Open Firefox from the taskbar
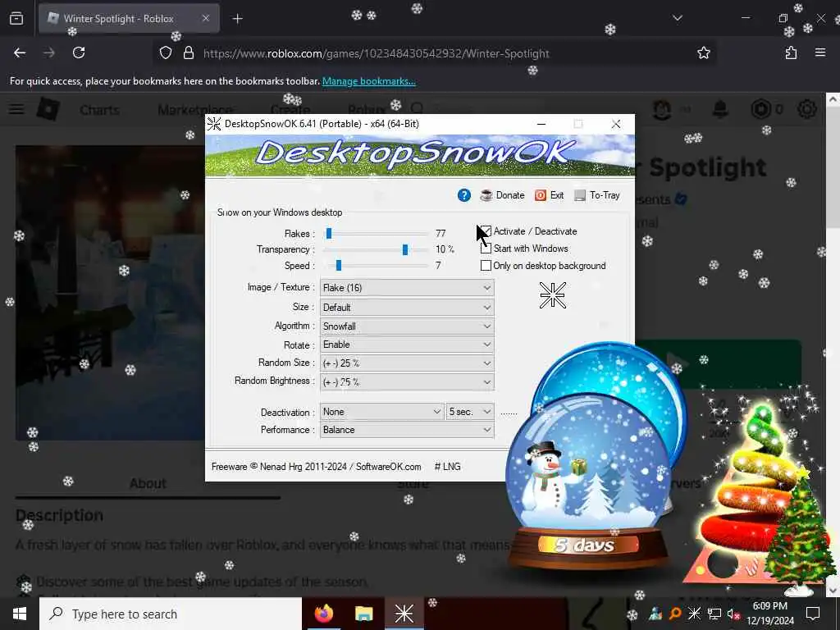The image size is (840, 630). point(323,614)
